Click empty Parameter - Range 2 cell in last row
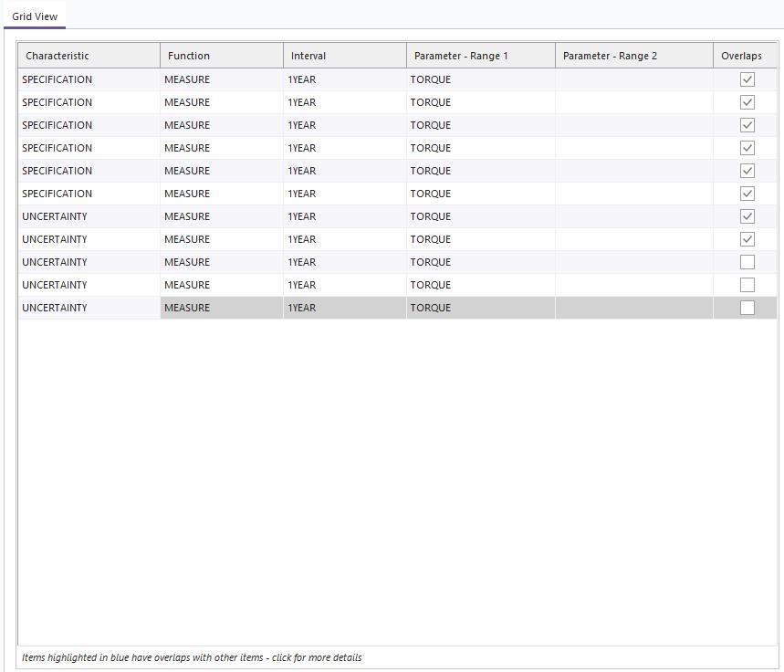The width and height of the screenshot is (784, 672). click(x=633, y=308)
